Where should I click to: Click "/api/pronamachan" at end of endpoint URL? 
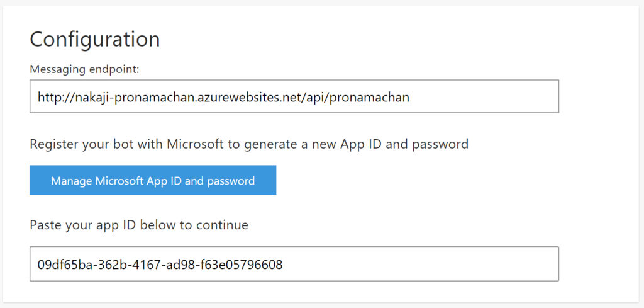(x=356, y=98)
